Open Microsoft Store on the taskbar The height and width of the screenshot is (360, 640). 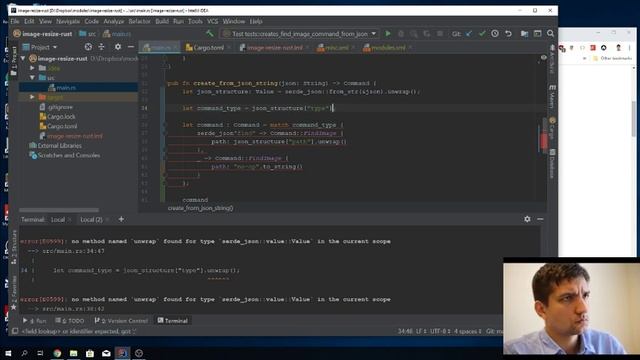coord(90,353)
